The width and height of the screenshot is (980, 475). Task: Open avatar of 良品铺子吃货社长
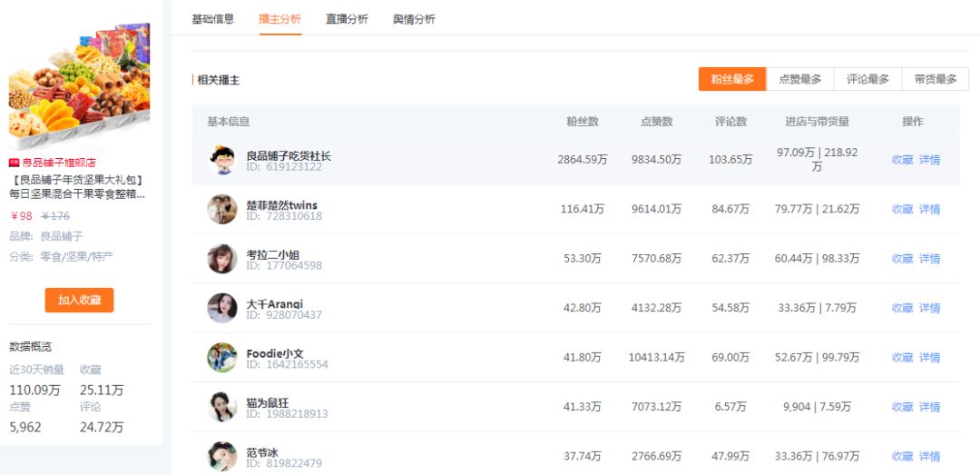(222, 160)
